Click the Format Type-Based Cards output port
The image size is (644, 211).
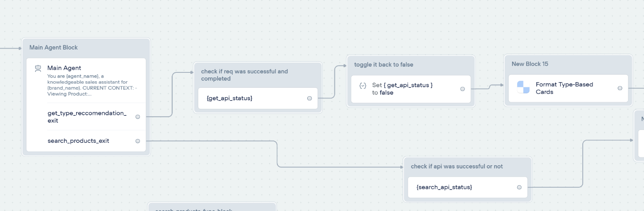[x=620, y=88]
